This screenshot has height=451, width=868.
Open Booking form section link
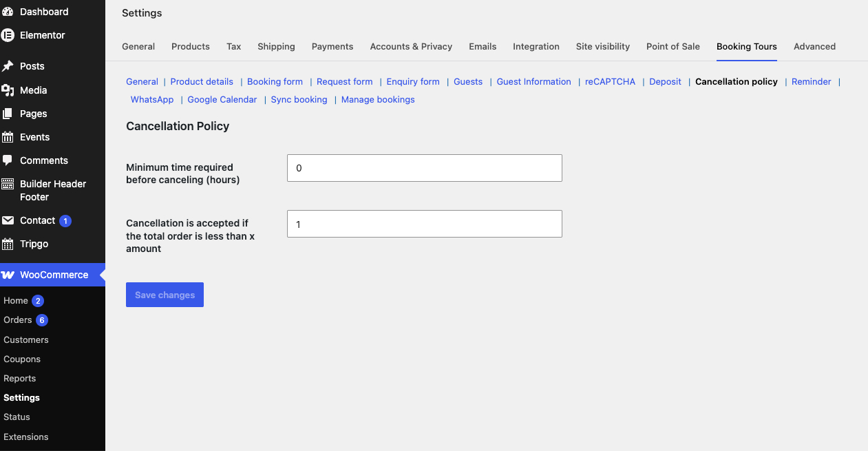coord(275,81)
